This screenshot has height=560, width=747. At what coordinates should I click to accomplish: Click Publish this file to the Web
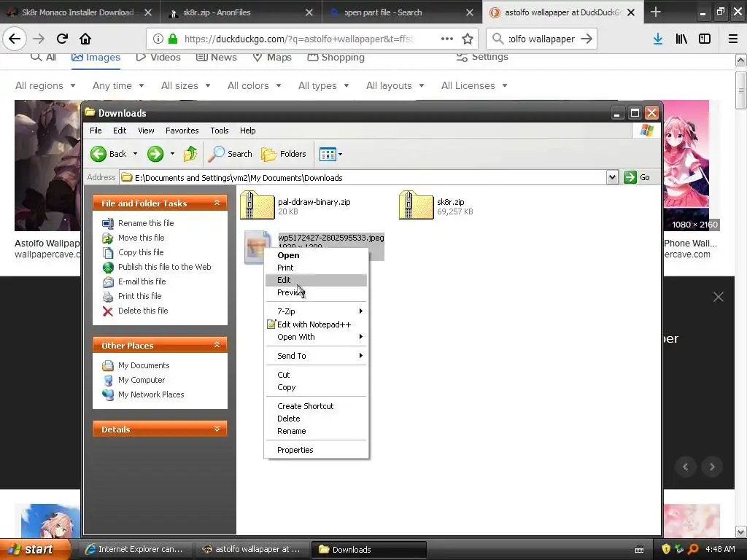(164, 267)
